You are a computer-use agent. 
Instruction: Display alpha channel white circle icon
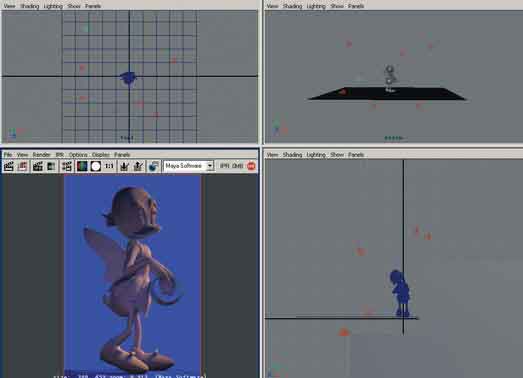pos(96,166)
